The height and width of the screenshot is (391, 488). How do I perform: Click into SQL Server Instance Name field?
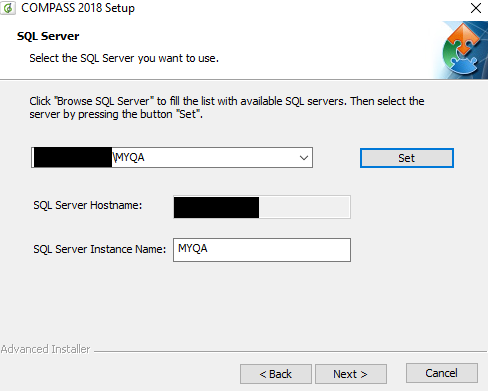point(262,250)
